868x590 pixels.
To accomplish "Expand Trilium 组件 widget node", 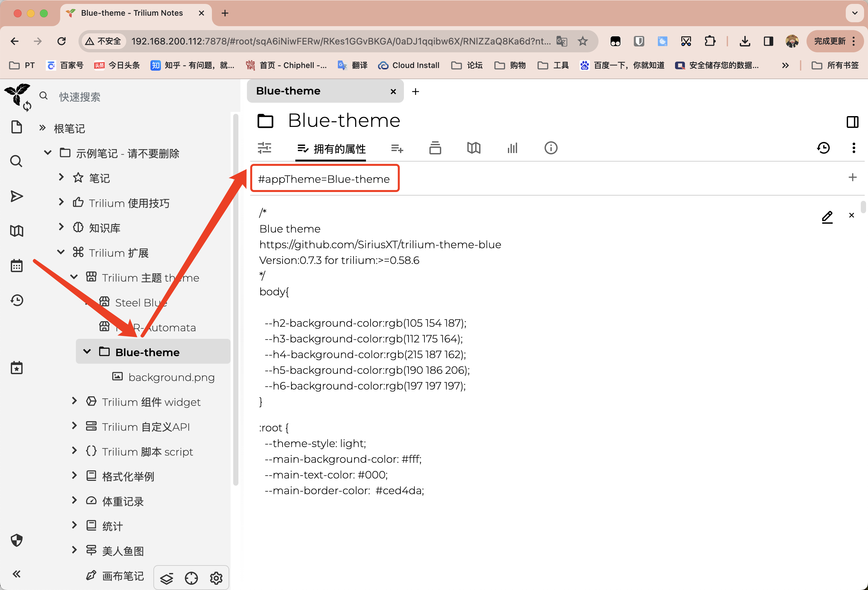I will pos(74,401).
